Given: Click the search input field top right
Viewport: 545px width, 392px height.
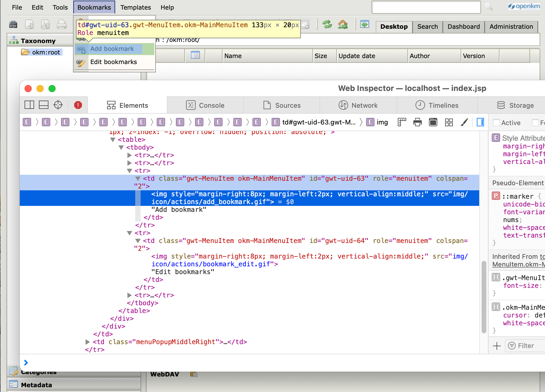Looking at the screenshot, I should pyautogui.click(x=426, y=7).
